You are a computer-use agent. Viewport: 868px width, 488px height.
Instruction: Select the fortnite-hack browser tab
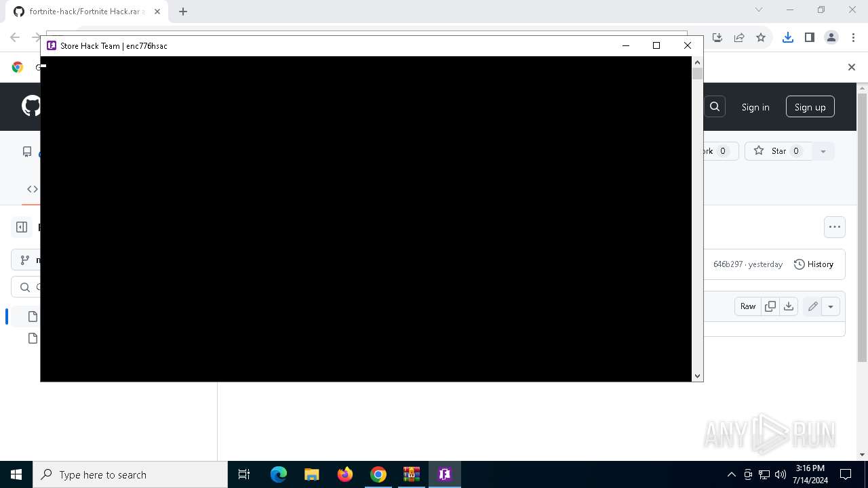click(87, 12)
